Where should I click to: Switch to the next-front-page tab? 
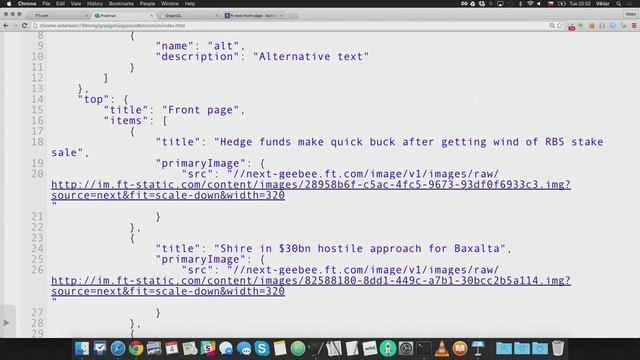pyautogui.click(x=254, y=16)
